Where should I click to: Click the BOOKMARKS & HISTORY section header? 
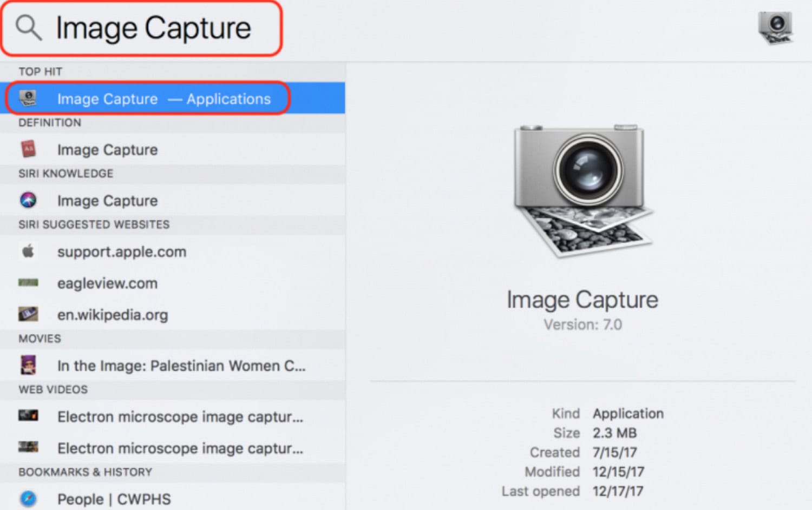(86, 472)
